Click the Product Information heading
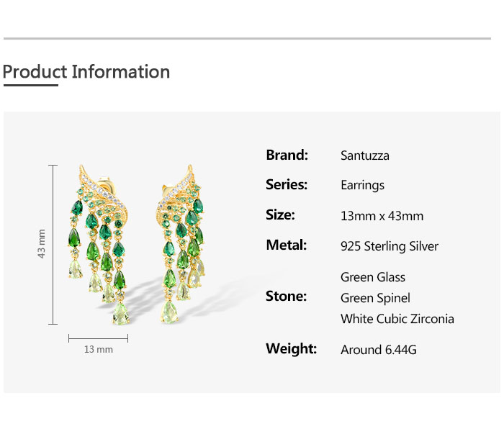 point(86,72)
